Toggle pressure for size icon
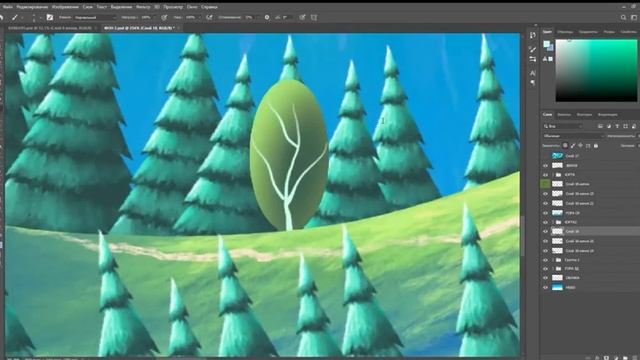 point(302,18)
